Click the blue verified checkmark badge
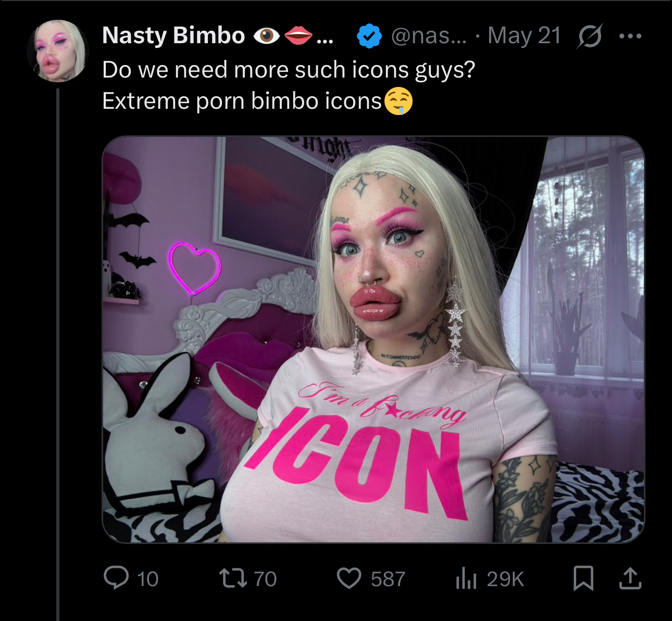The width and height of the screenshot is (672, 621). coord(369,36)
